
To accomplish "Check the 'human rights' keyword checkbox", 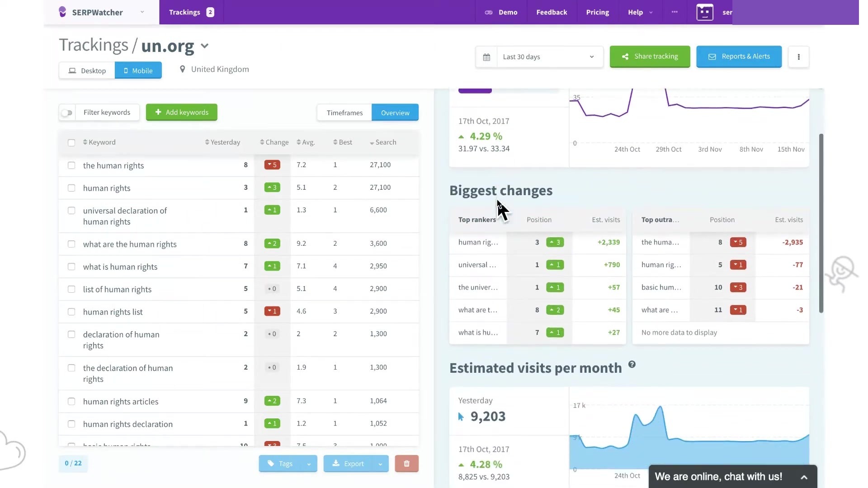I will (71, 188).
